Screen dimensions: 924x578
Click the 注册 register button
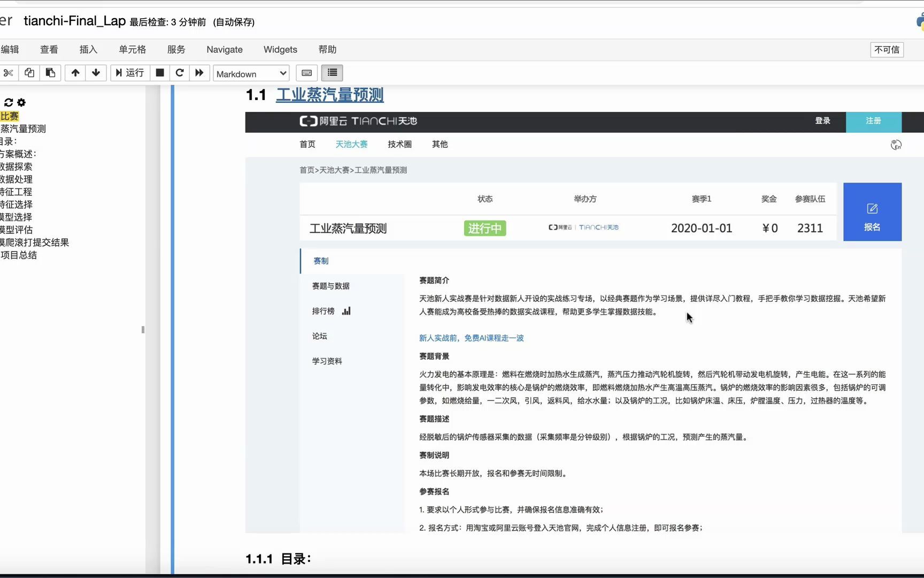[x=873, y=121]
